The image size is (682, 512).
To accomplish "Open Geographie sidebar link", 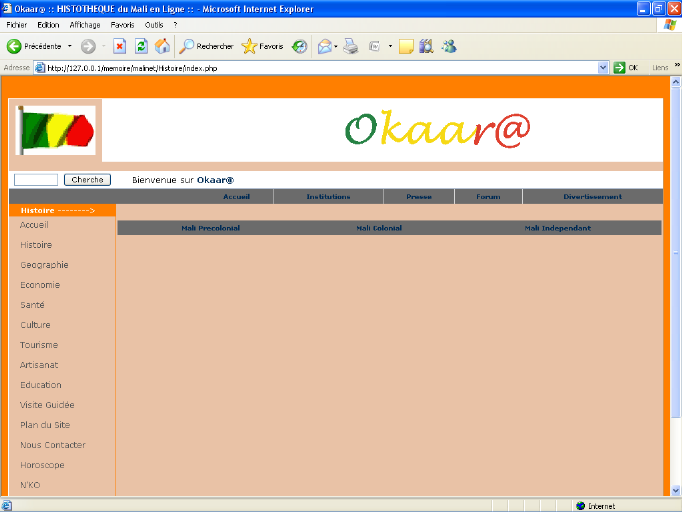I will 44,265.
